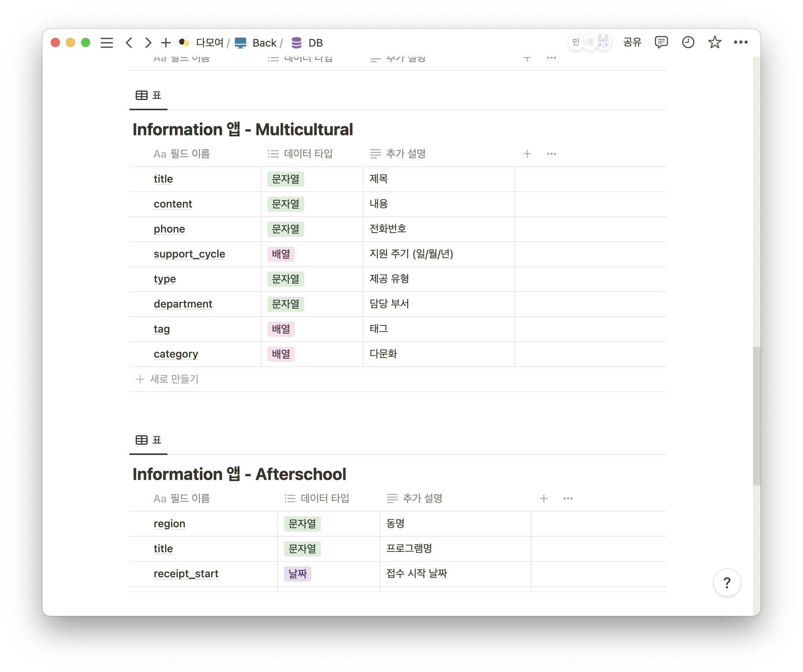Click the 지원 주기 (일/월/년) cell
Image resolution: width=803 pixels, height=672 pixels.
point(439,254)
